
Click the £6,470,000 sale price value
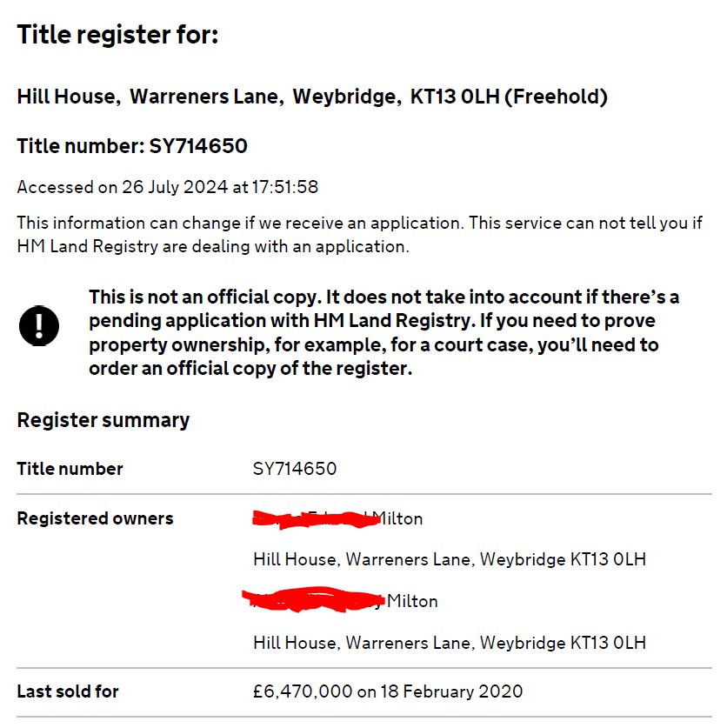click(x=303, y=692)
